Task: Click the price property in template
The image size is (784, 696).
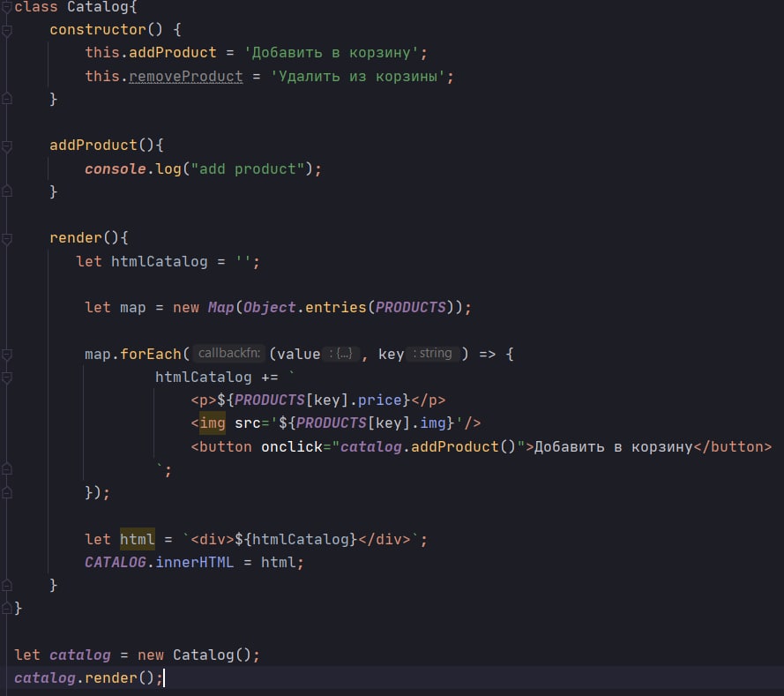Action: coord(379,400)
